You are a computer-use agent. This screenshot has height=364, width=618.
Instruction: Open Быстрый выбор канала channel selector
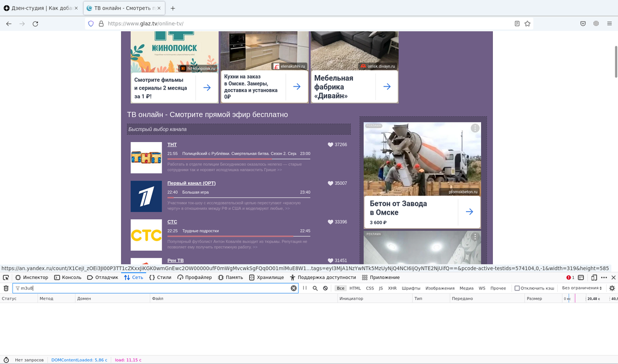coord(239,129)
